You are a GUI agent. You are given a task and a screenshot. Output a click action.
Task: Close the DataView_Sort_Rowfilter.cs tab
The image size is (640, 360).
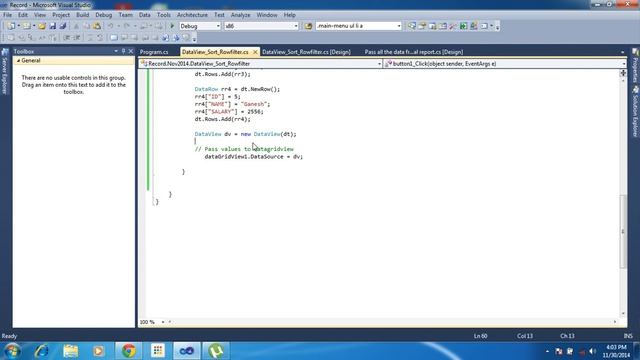[255, 52]
